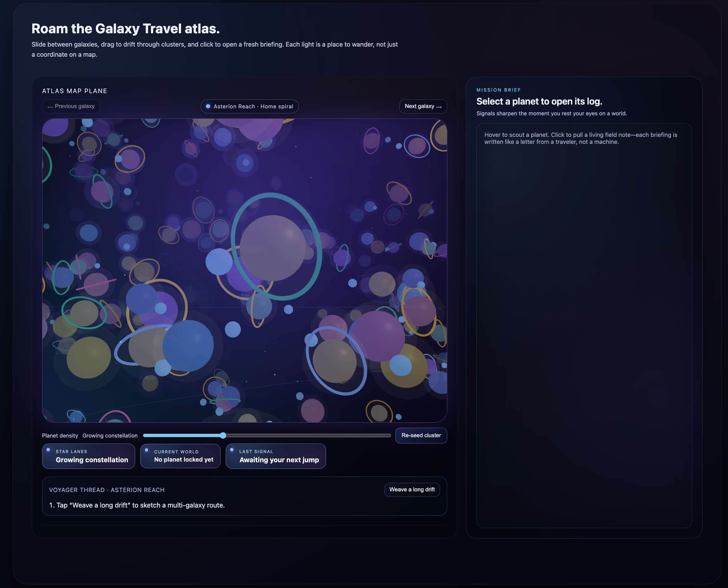Pick the olive-yellow planet at bottom left
This screenshot has width=728, height=588.
[x=89, y=357]
